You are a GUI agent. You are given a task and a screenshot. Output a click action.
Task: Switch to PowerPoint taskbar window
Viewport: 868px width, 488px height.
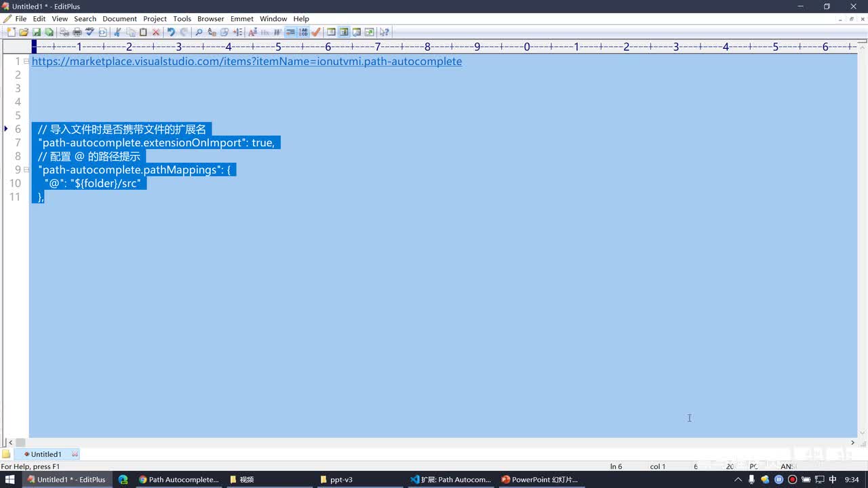540,479
